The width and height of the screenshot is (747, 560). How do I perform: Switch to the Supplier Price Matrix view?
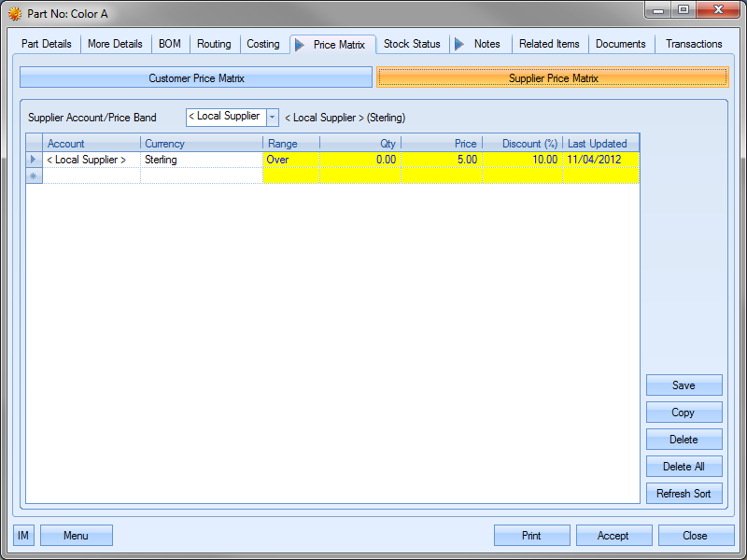(x=552, y=78)
